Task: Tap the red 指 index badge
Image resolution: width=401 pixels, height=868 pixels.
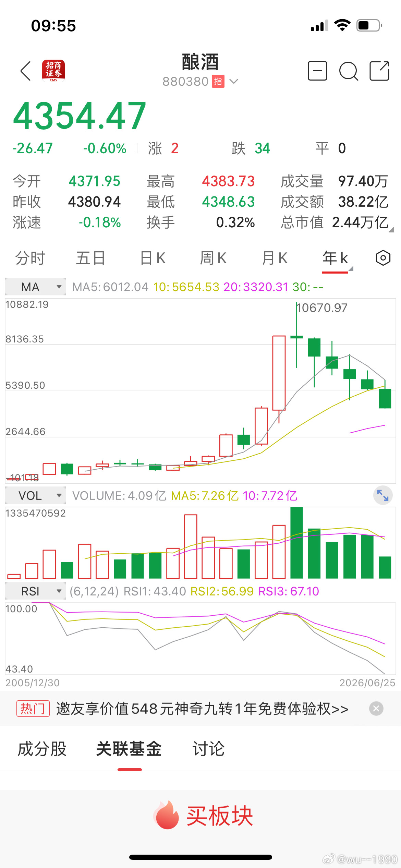Action: click(x=218, y=82)
